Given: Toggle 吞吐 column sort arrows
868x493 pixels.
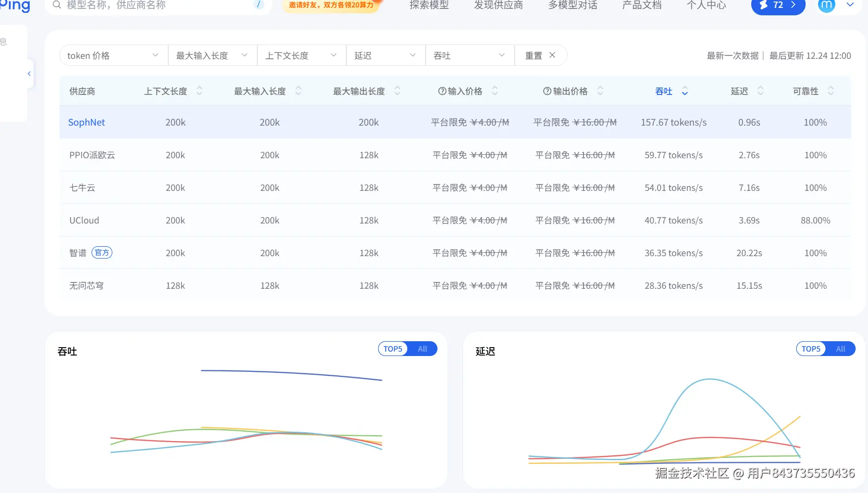Looking at the screenshot, I should click(685, 91).
